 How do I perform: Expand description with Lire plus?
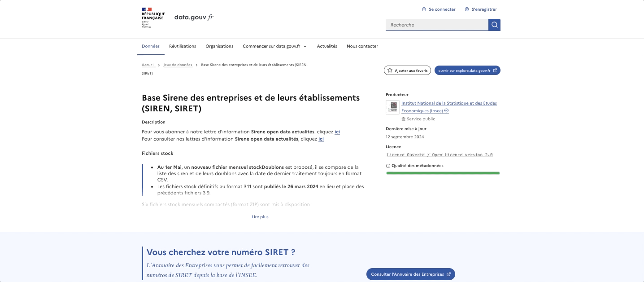coord(260,217)
